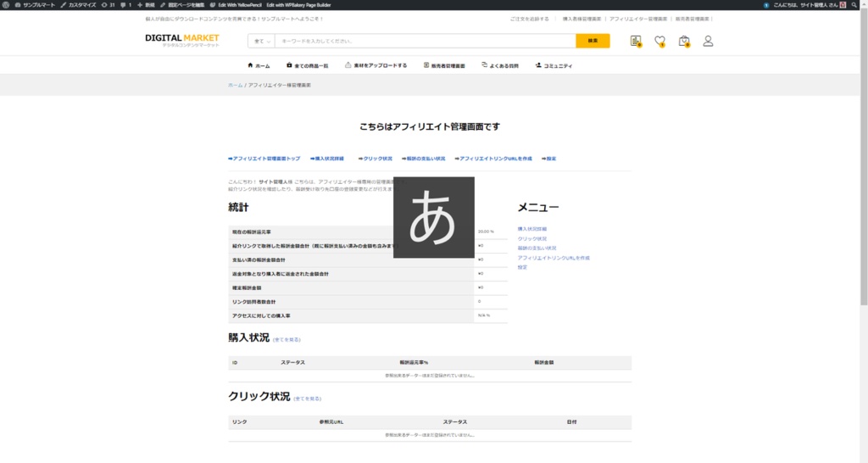Click the 日付 column header

(x=572, y=422)
